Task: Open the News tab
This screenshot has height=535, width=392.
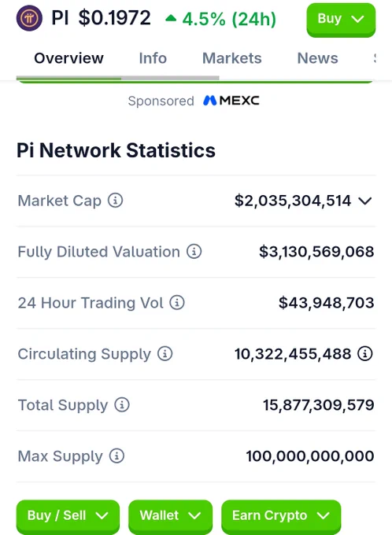Action: point(317,58)
